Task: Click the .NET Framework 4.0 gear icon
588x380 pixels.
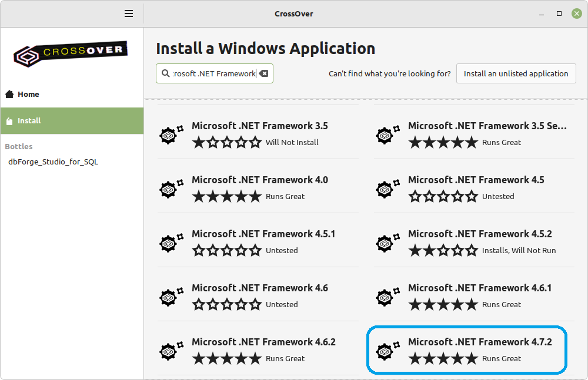Action: coord(169,189)
